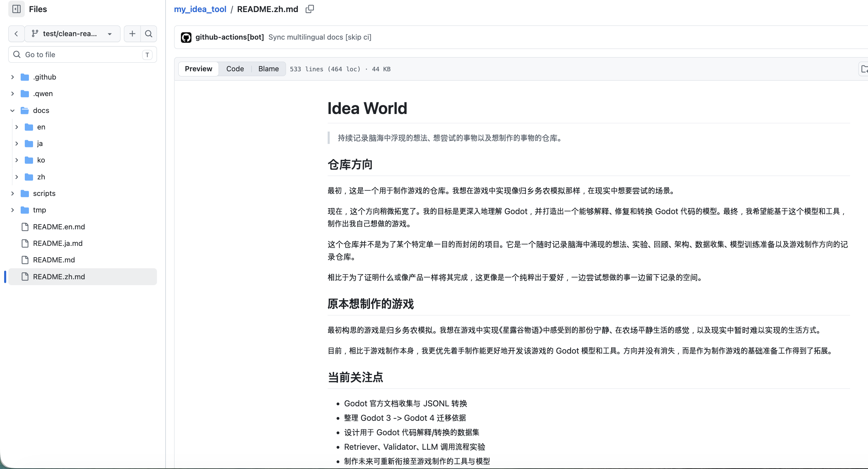Click the 当前关注点 heading

point(356,377)
